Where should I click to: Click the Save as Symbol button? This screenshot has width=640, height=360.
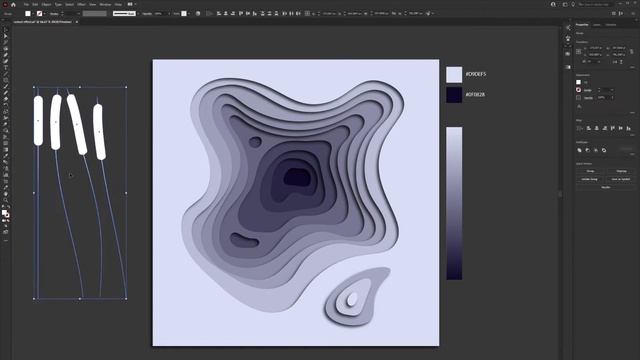pyautogui.click(x=620, y=179)
